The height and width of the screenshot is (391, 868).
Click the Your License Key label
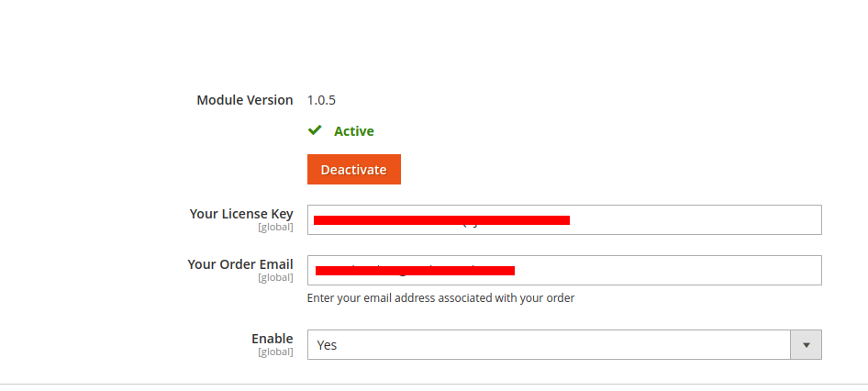coord(241,214)
